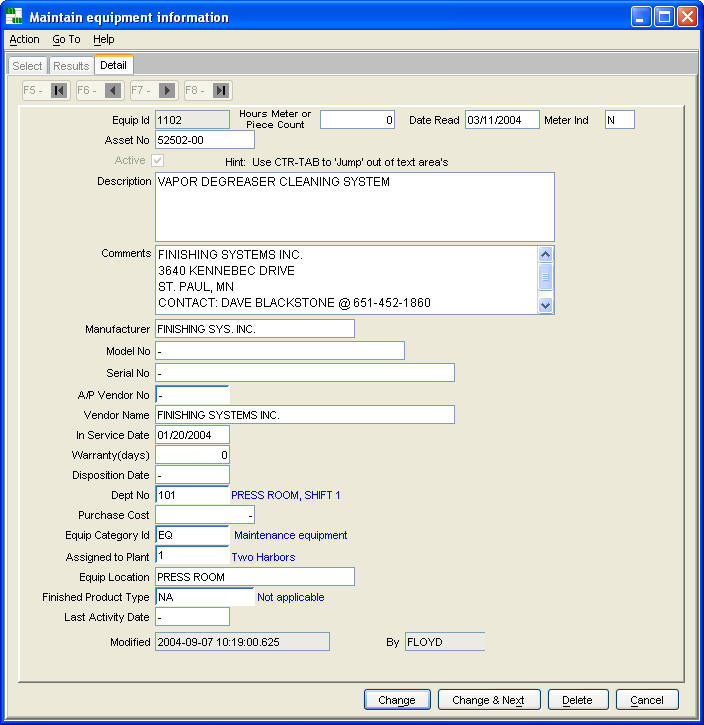The width and height of the screenshot is (704, 725).
Task: Click the 'Two Harbors' blue text
Action: (263, 557)
